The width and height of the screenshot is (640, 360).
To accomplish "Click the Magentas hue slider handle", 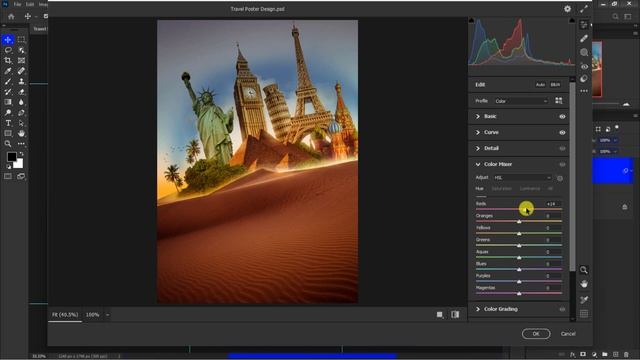I will [x=519, y=294].
